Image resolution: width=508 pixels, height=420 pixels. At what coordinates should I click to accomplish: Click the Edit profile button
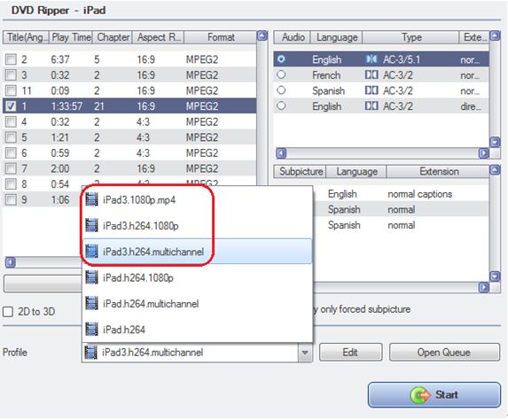tap(350, 353)
